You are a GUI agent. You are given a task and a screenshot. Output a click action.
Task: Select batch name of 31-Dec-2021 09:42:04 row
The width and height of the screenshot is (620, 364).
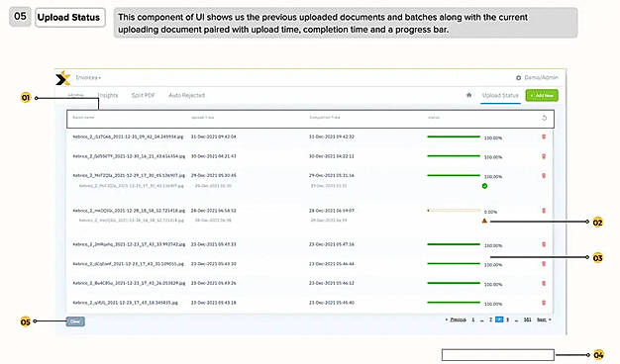point(128,136)
